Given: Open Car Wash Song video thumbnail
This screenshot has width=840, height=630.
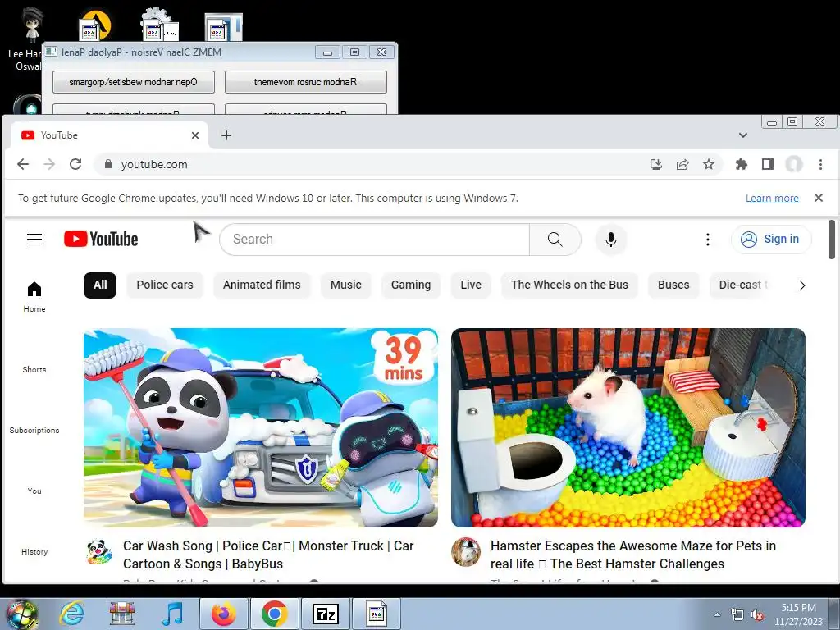Looking at the screenshot, I should 260,427.
